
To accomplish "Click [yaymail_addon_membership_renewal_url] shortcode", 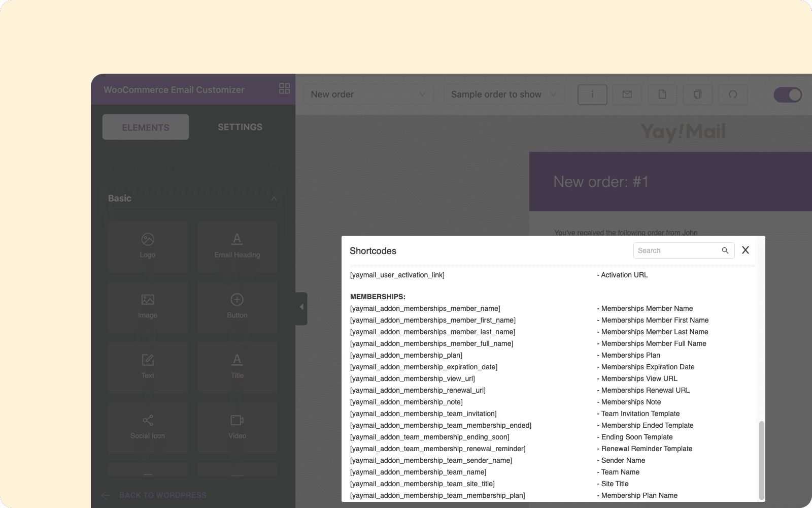I will coord(418,390).
